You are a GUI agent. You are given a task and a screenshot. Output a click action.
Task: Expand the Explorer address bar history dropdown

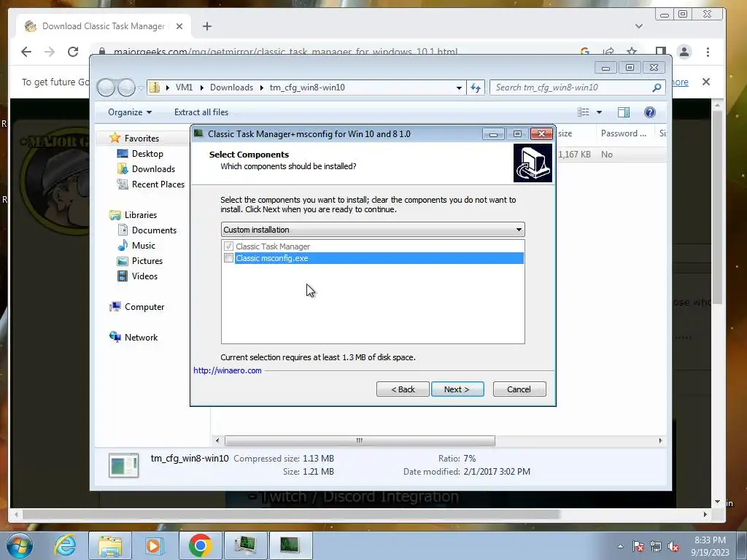click(459, 87)
